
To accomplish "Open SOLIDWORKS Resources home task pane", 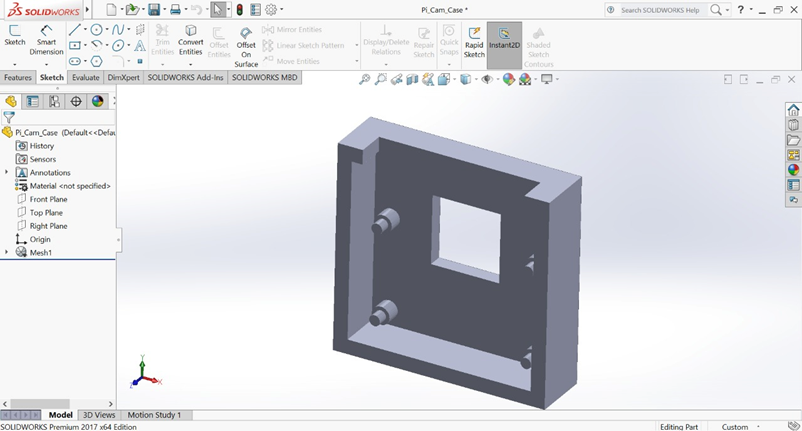I will [793, 109].
